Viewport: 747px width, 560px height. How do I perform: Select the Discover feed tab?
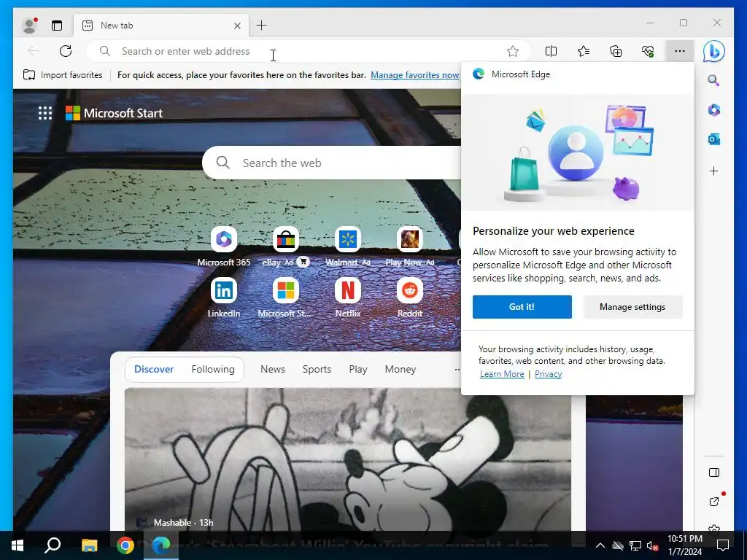pos(154,369)
